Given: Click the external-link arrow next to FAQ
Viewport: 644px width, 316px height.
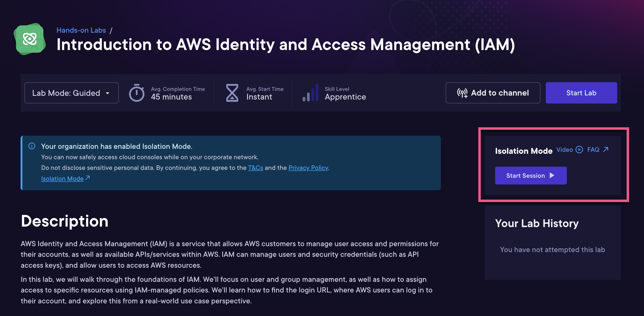Looking at the screenshot, I should click(606, 149).
